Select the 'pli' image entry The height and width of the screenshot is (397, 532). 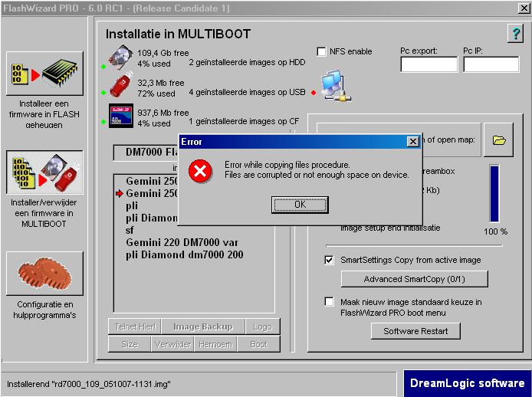[132, 205]
